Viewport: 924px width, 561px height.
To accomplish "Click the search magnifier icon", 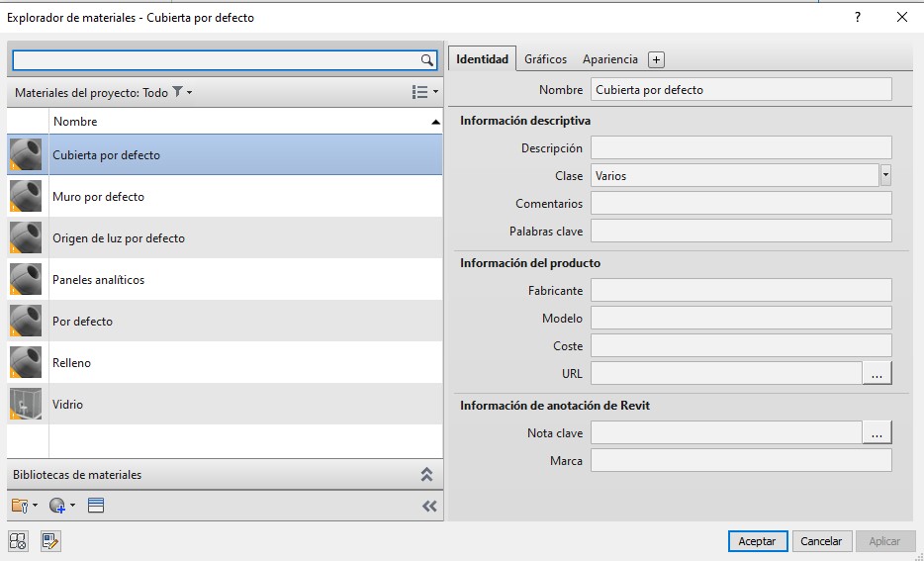I will pos(427,60).
